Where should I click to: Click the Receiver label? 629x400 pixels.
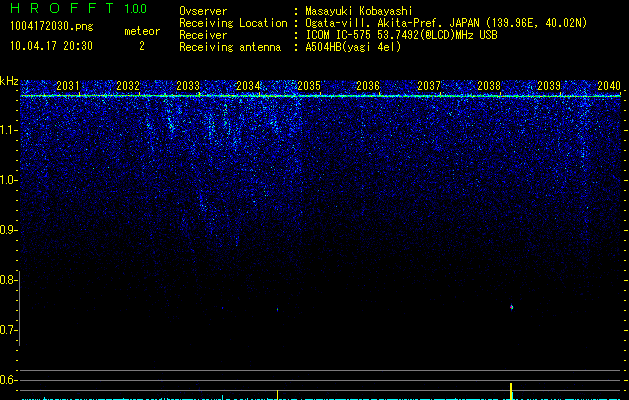[203, 35]
